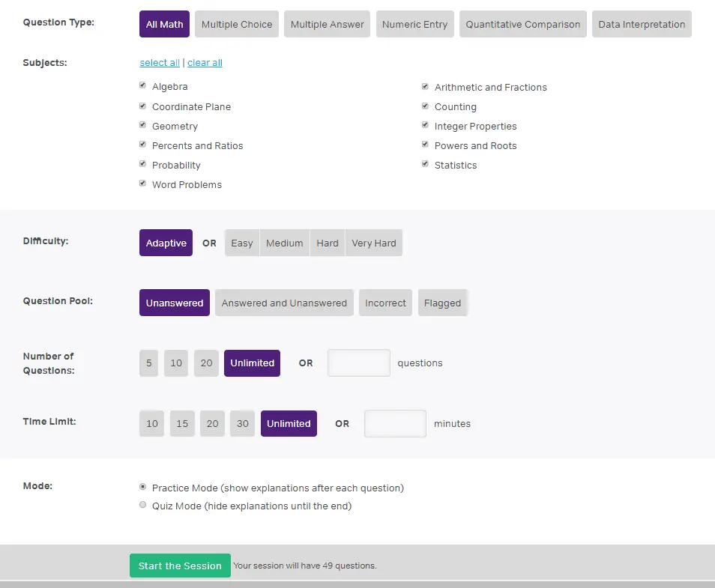Set number of questions to 5
This screenshot has width=715, height=588.
(148, 363)
